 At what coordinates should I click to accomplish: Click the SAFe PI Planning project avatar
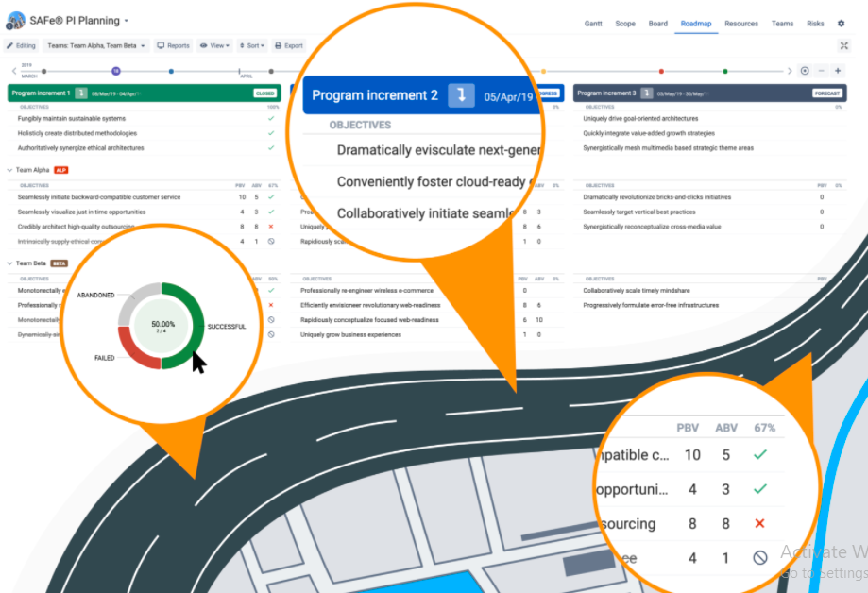(x=15, y=21)
